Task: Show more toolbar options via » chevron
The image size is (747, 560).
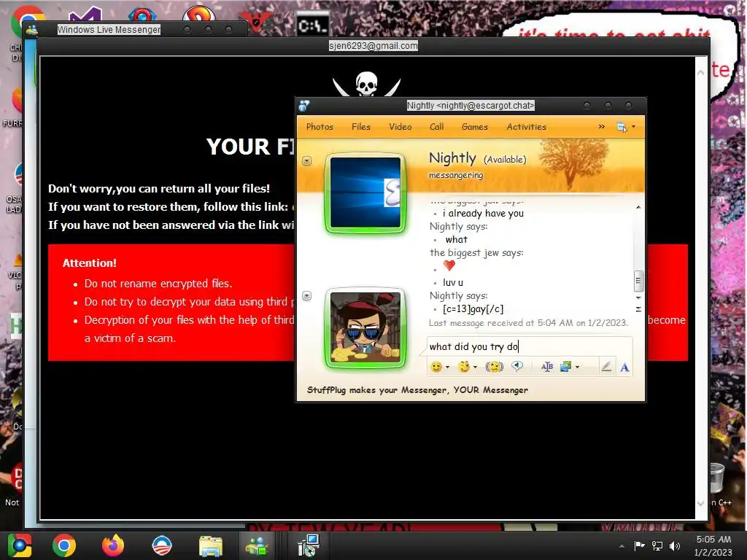Action: pyautogui.click(x=601, y=127)
